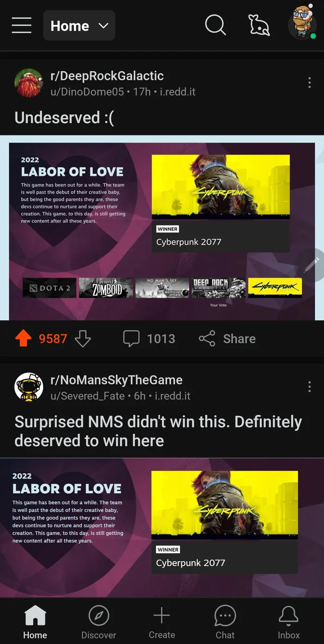
Task: Open the user profile avatar
Action: coord(302,23)
